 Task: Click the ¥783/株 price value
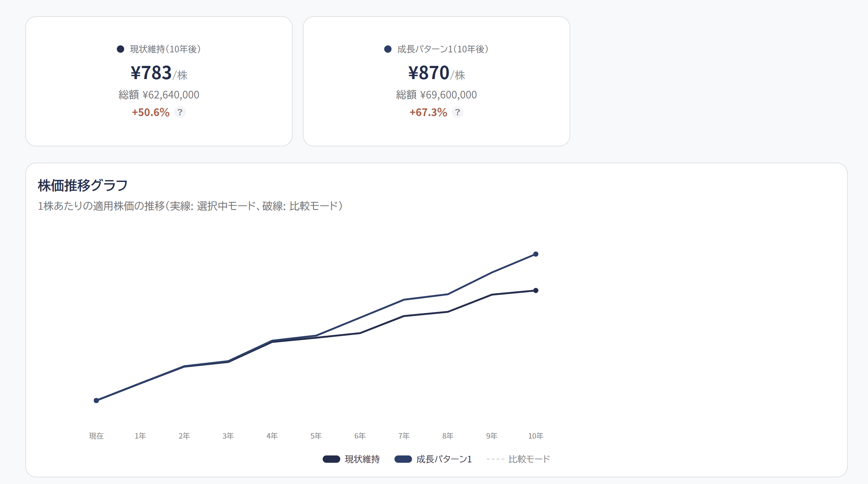[159, 73]
